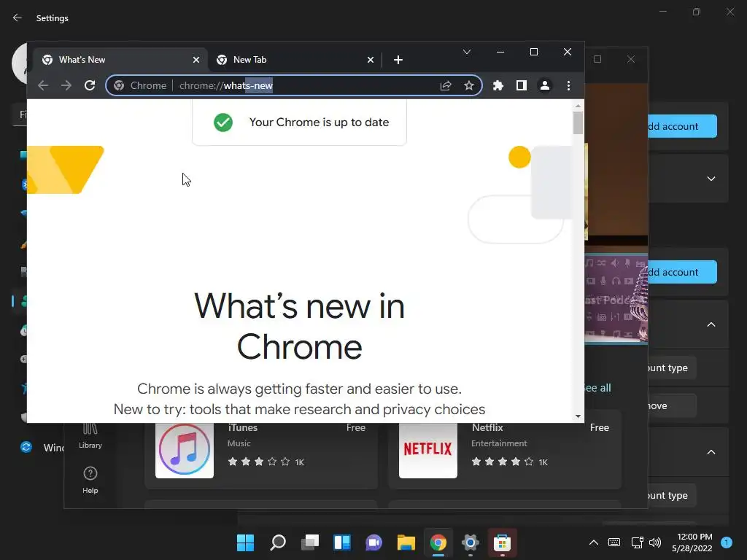
Task: Click lower account type button in Settings
Action: tap(671, 495)
